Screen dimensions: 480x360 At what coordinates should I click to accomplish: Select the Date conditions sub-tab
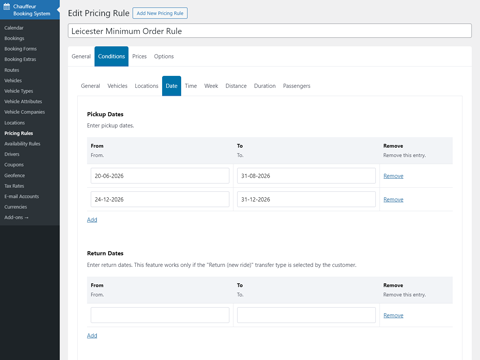pos(171,86)
